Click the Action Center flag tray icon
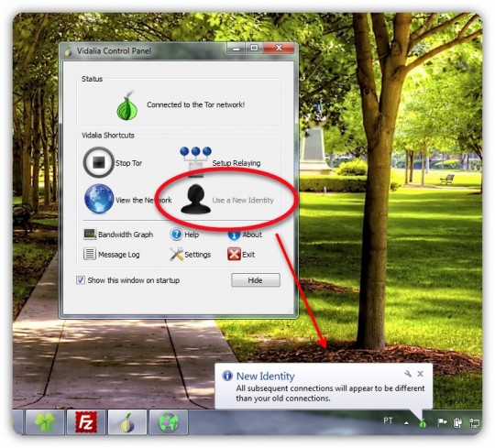 [442, 422]
